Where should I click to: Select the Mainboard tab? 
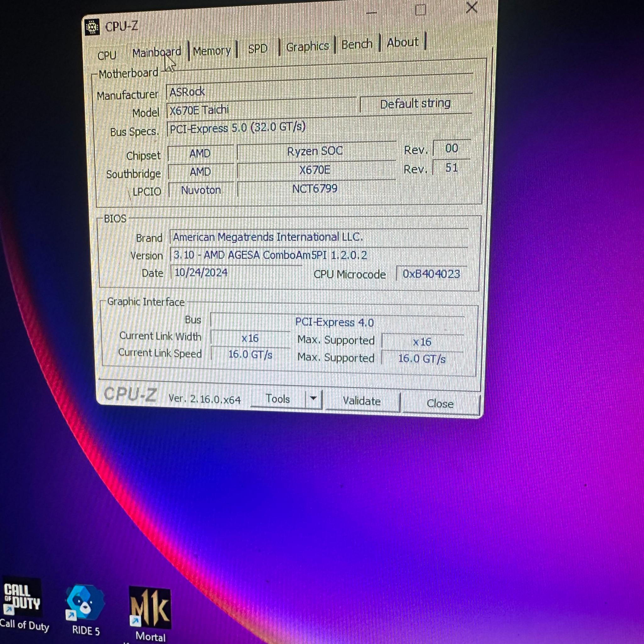pyautogui.click(x=157, y=52)
